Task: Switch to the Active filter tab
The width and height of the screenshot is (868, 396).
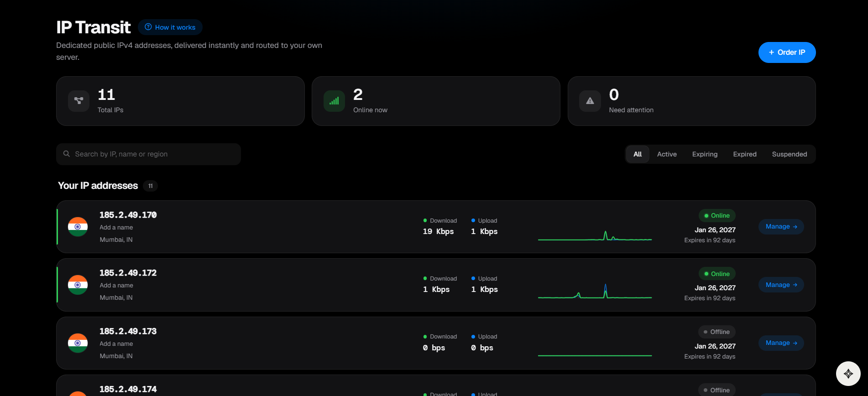Action: pos(667,154)
